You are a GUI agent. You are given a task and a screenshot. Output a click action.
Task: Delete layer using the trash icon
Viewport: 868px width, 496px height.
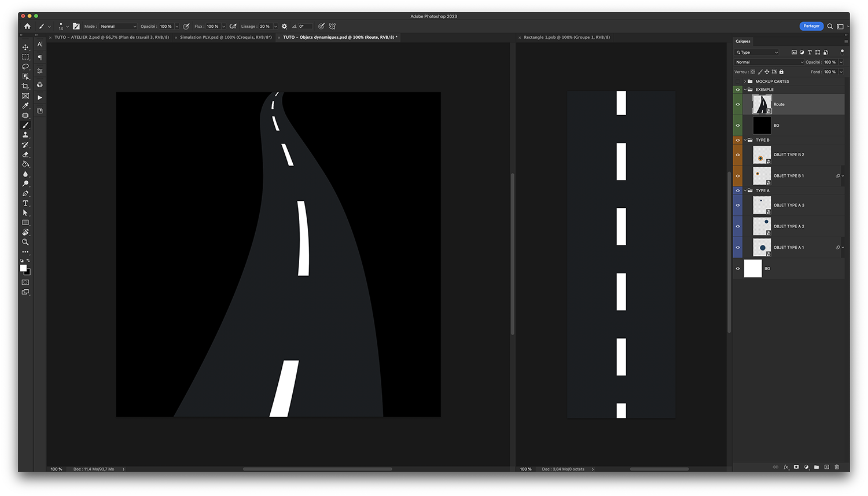click(x=837, y=467)
